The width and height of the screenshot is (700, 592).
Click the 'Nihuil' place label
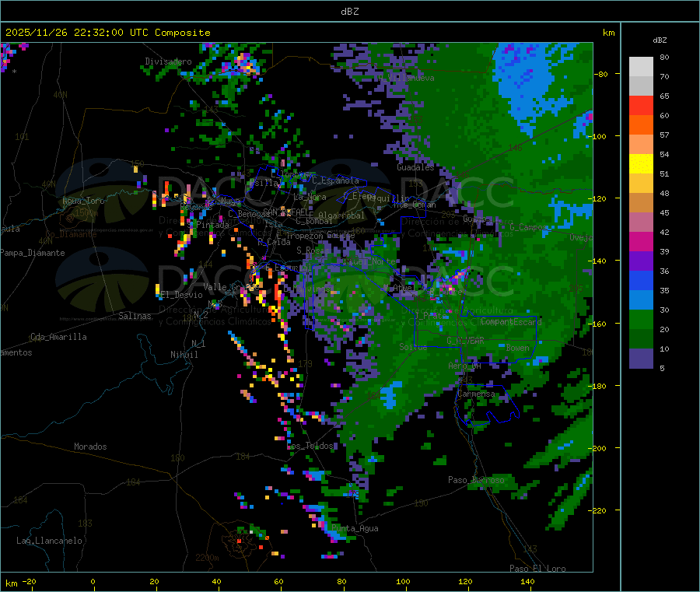184,355
